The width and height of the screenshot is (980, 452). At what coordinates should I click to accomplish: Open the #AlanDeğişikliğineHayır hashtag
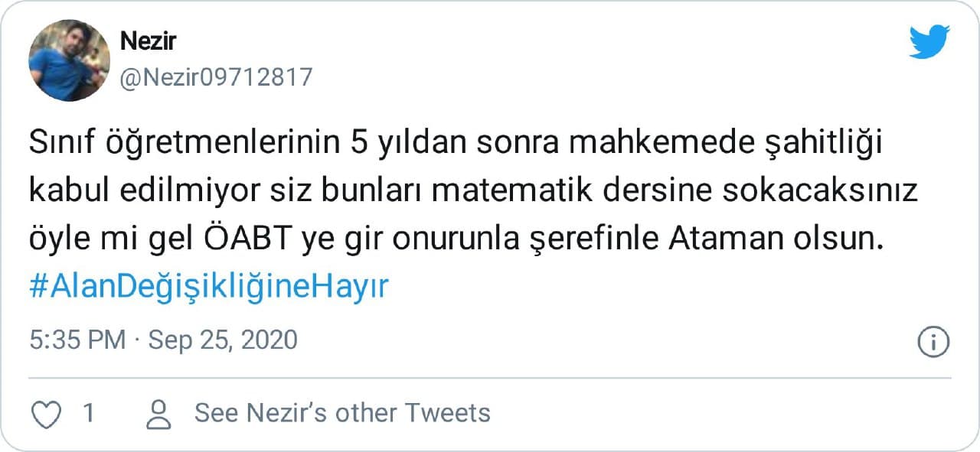[209, 288]
